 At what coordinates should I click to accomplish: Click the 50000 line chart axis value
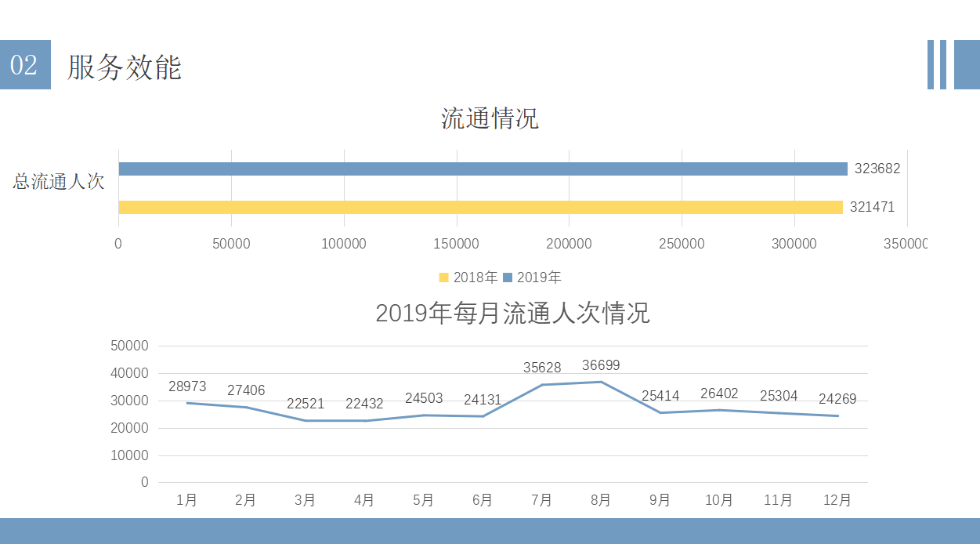129,346
